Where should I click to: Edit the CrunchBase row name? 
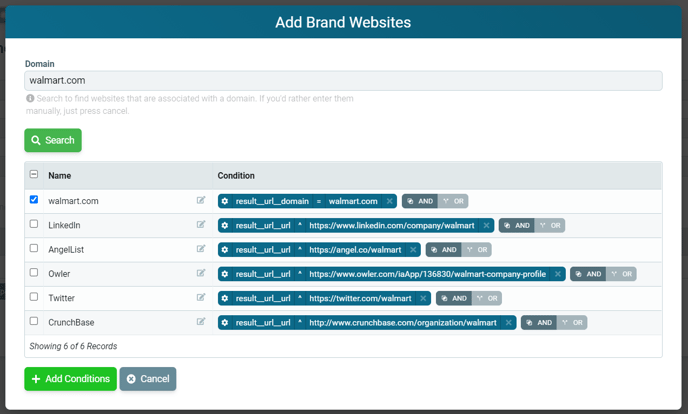(201, 321)
